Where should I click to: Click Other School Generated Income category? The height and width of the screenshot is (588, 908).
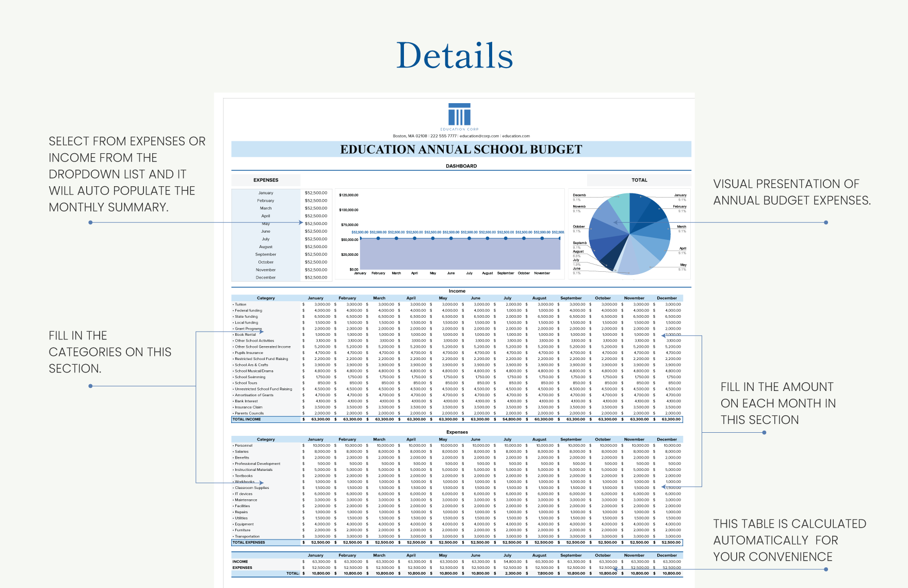point(262,347)
